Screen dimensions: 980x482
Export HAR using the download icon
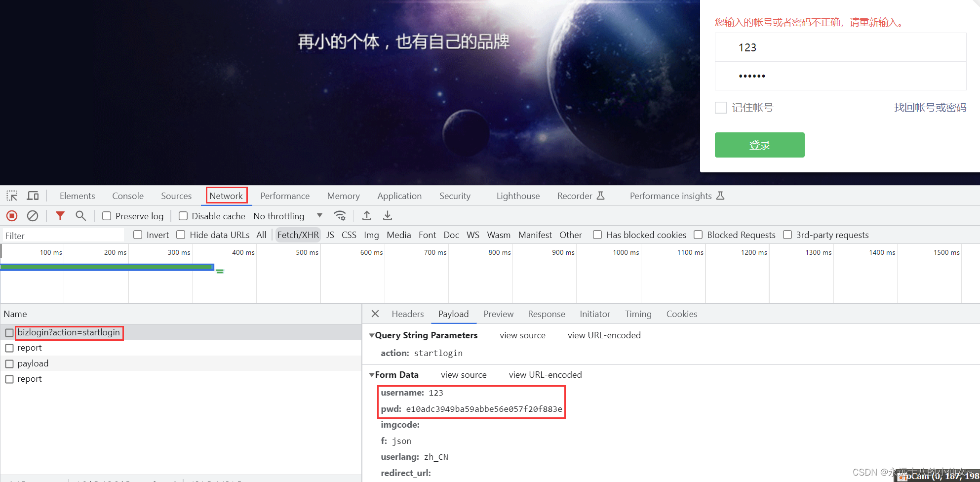point(388,216)
